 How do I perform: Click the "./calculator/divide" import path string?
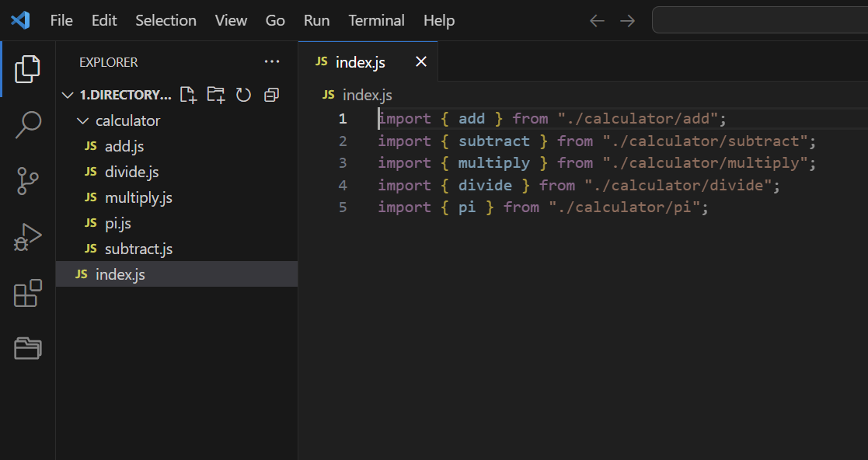coord(678,185)
